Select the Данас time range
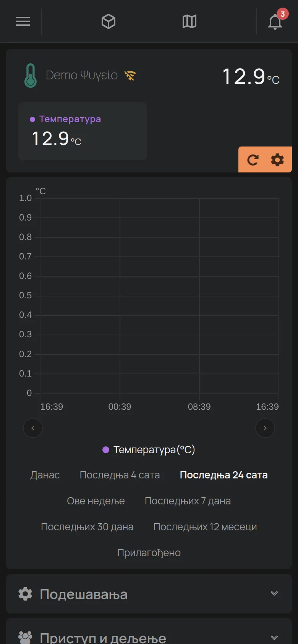The width and height of the screenshot is (298, 644). (x=45, y=475)
